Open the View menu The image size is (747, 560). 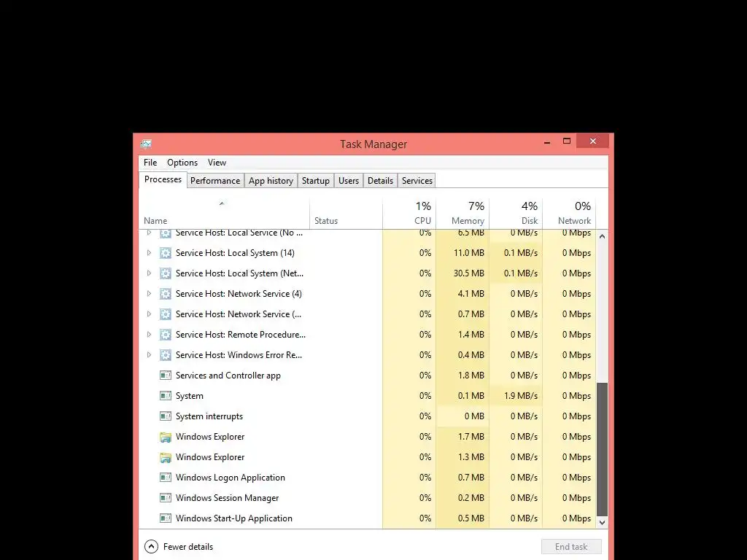click(x=217, y=163)
